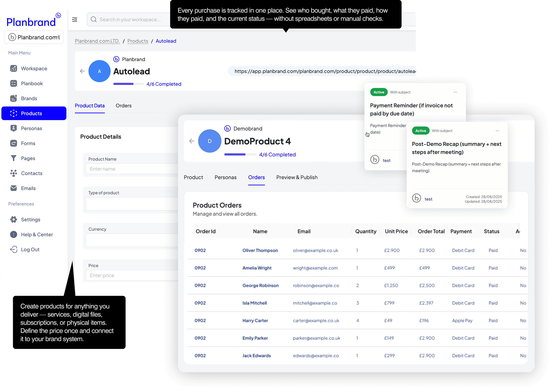The image size is (553, 392).
Task: Click the Emails envelope icon
Action: point(14,188)
